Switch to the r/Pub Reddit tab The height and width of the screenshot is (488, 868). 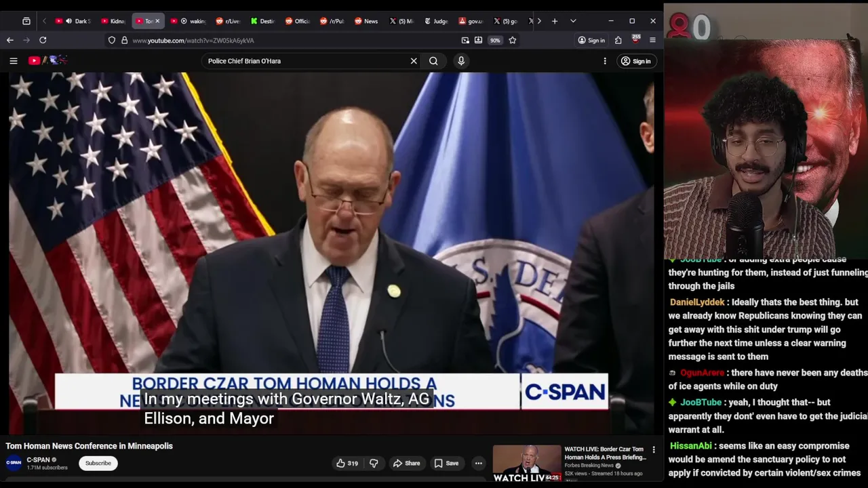[332, 21]
